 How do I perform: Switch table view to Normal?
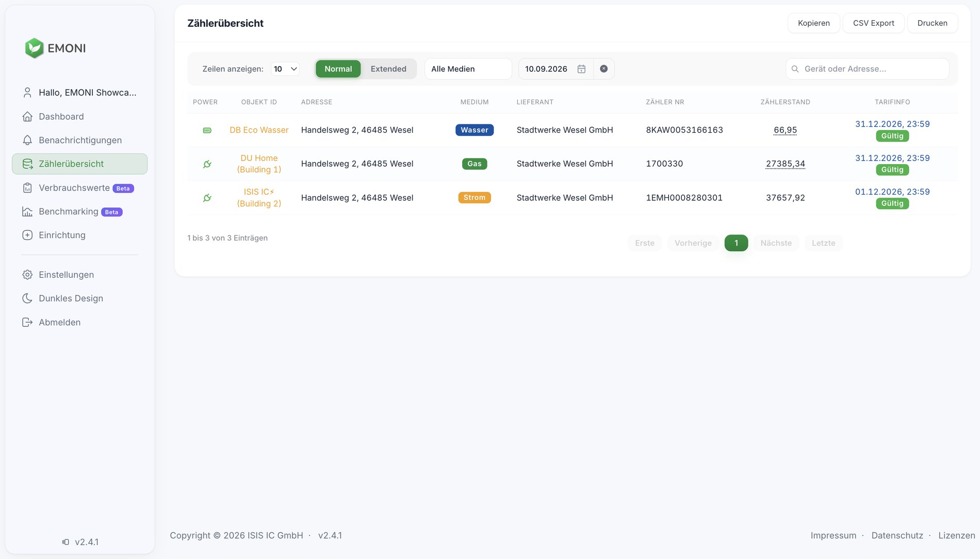(338, 69)
